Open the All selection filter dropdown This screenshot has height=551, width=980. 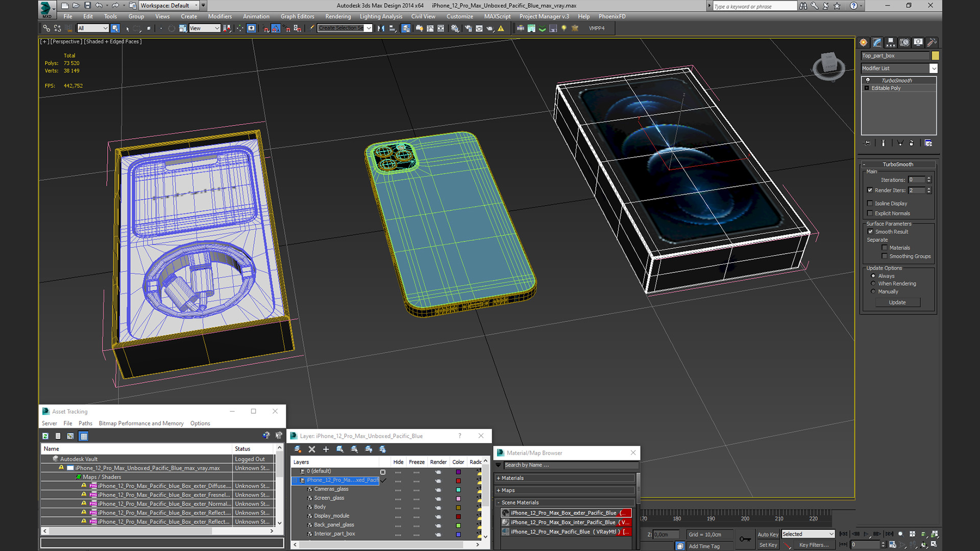[93, 29]
